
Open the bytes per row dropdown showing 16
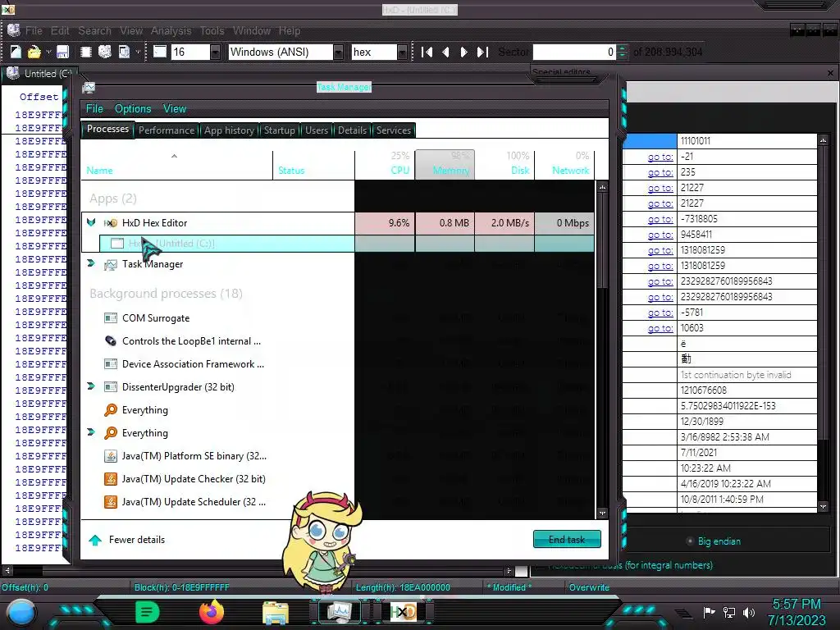click(215, 52)
